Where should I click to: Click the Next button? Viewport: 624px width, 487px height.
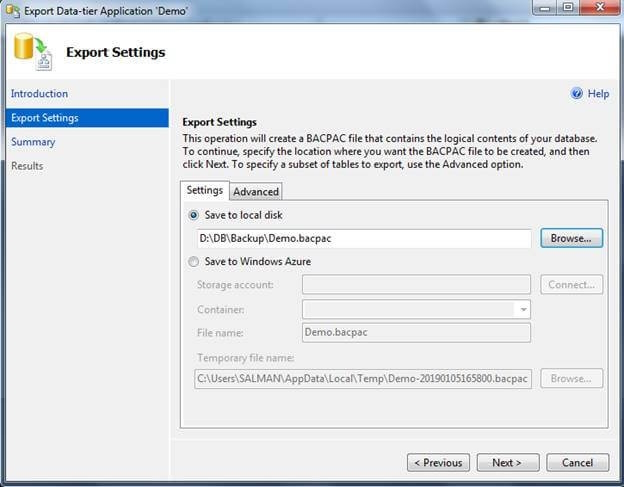(507, 462)
